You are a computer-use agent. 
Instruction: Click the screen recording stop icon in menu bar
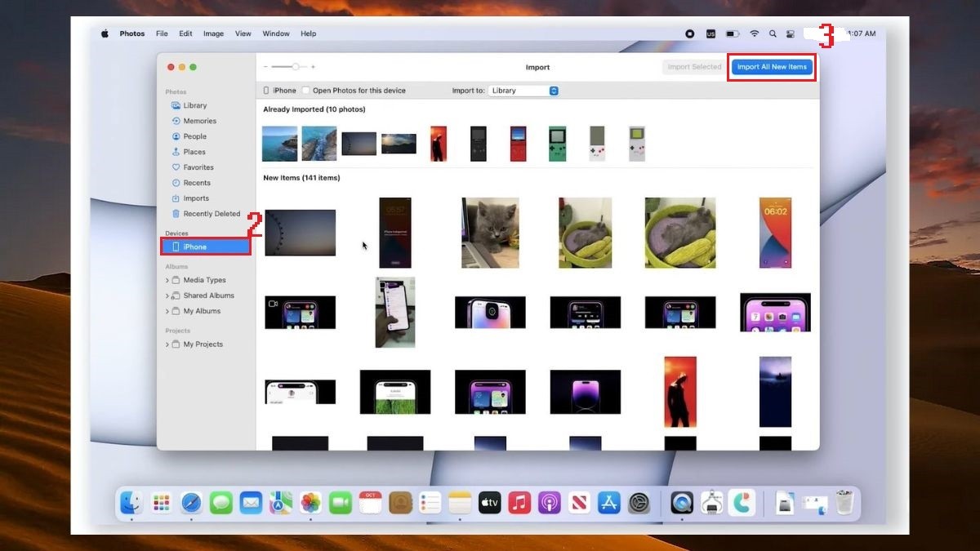[690, 33]
